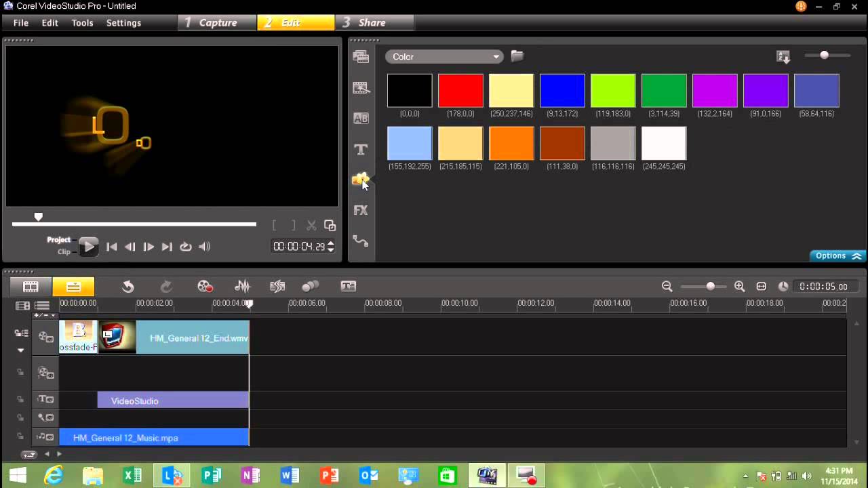Select the orange (221,105,0) color swatch
The image size is (868, 488).
point(511,144)
